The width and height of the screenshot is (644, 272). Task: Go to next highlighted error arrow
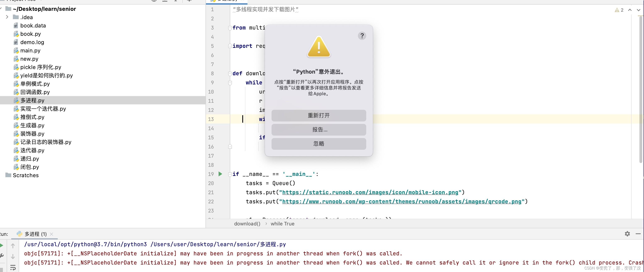638,10
